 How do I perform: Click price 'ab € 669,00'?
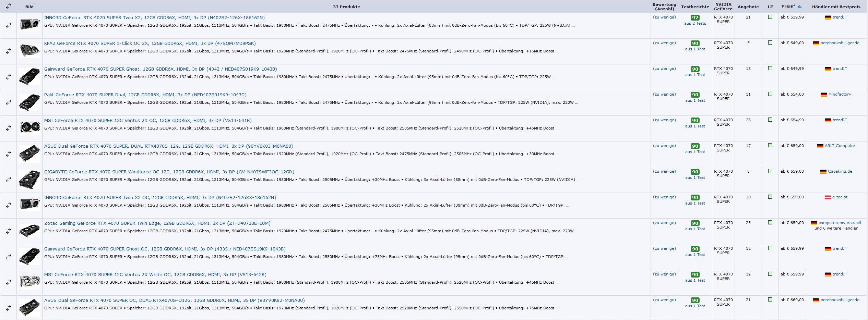pyautogui.click(x=792, y=300)
